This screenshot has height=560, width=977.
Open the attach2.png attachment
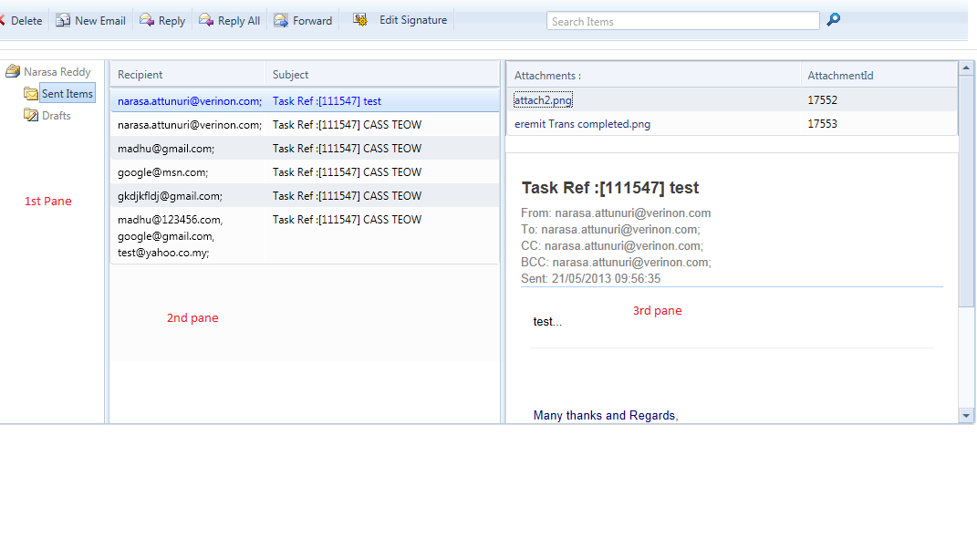(543, 99)
